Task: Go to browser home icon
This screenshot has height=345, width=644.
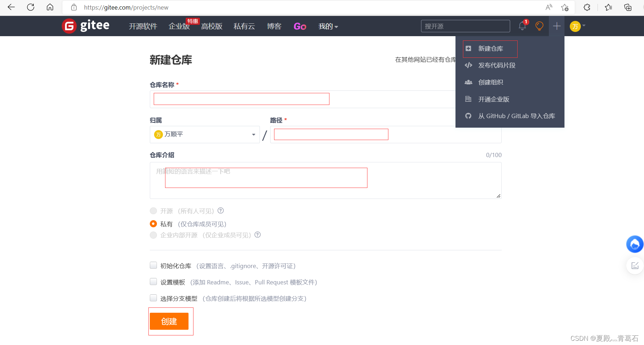Action: [x=50, y=7]
